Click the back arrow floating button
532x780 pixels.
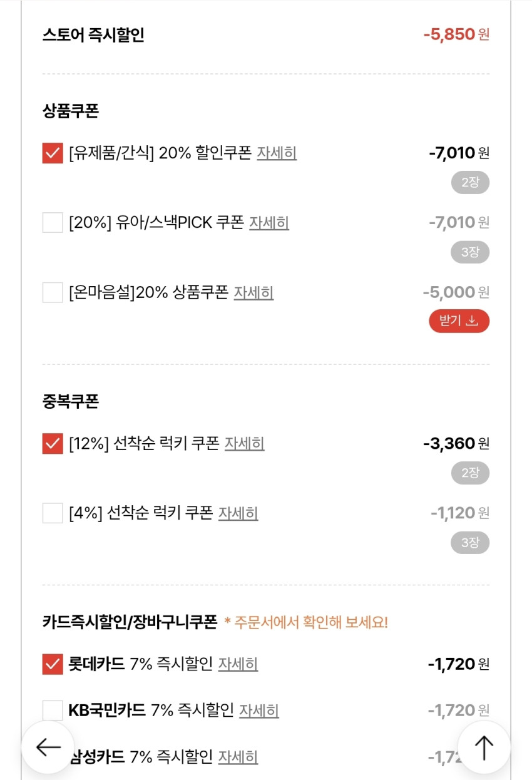click(48, 747)
